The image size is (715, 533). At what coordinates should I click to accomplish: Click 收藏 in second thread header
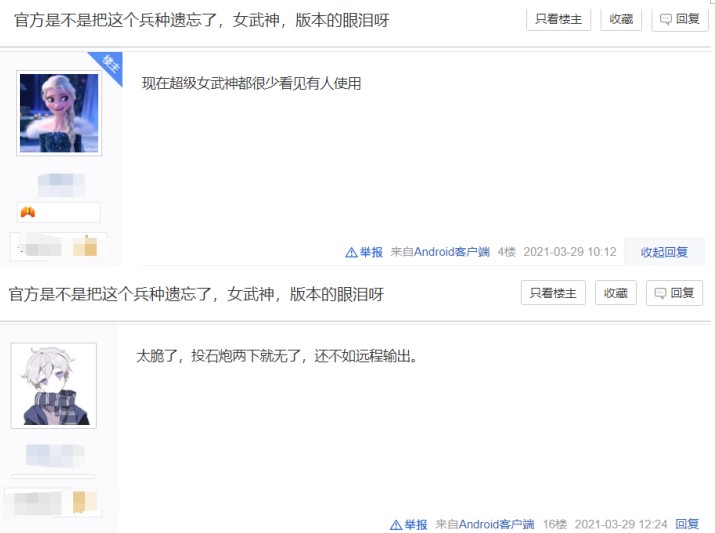click(x=616, y=293)
